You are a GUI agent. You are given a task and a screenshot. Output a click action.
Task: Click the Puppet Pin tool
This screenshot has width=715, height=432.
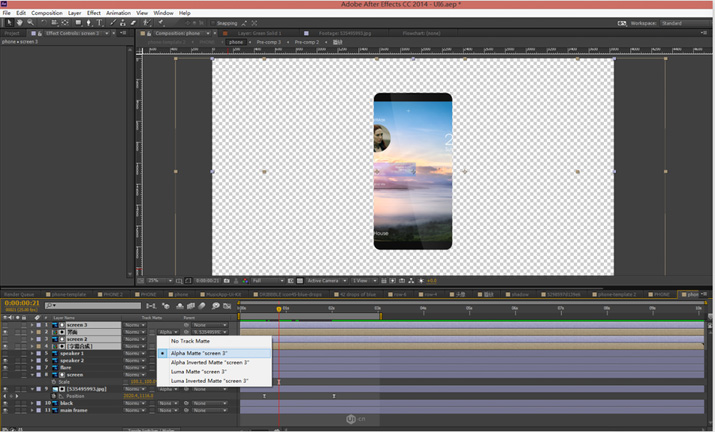(x=160, y=22)
